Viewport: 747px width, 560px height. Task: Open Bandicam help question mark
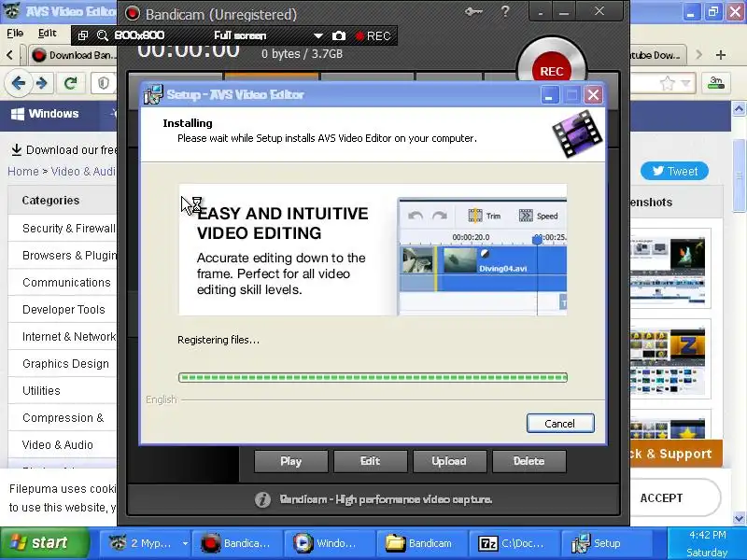[x=505, y=12]
